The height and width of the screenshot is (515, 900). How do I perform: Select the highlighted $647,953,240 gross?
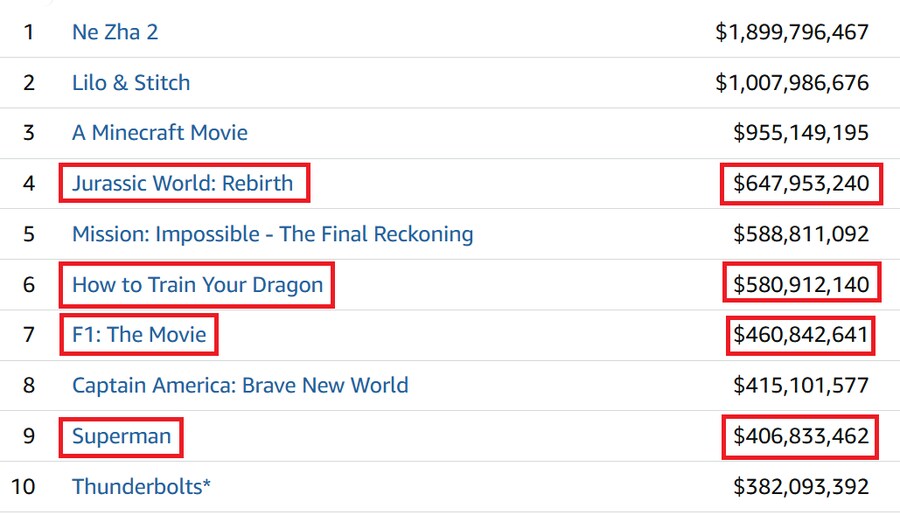point(801,183)
